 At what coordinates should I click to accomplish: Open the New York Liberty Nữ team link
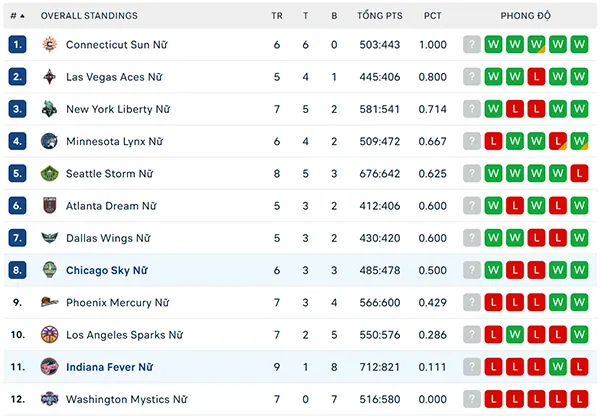pos(118,109)
